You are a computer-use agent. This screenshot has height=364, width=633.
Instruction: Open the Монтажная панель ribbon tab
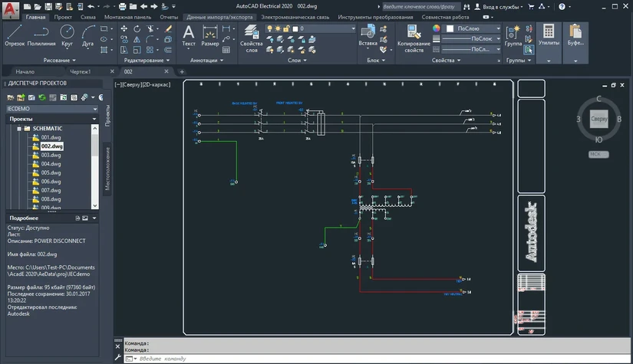127,17
